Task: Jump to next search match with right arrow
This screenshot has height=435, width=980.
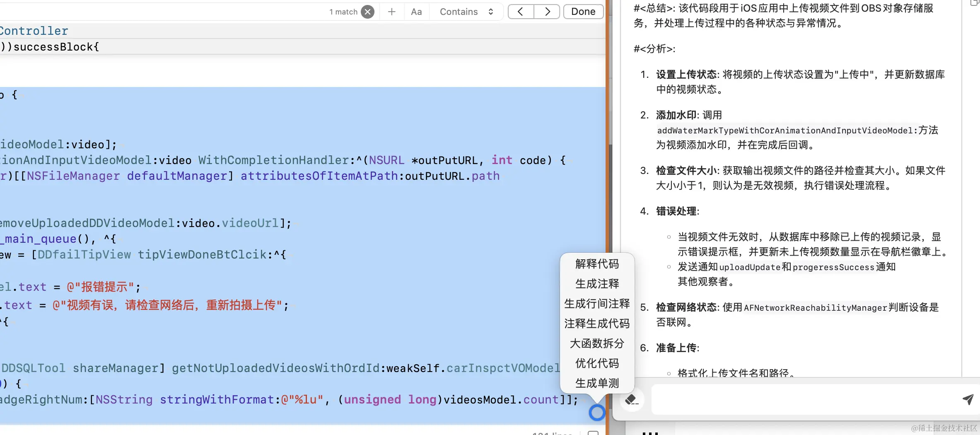Action: click(x=547, y=12)
